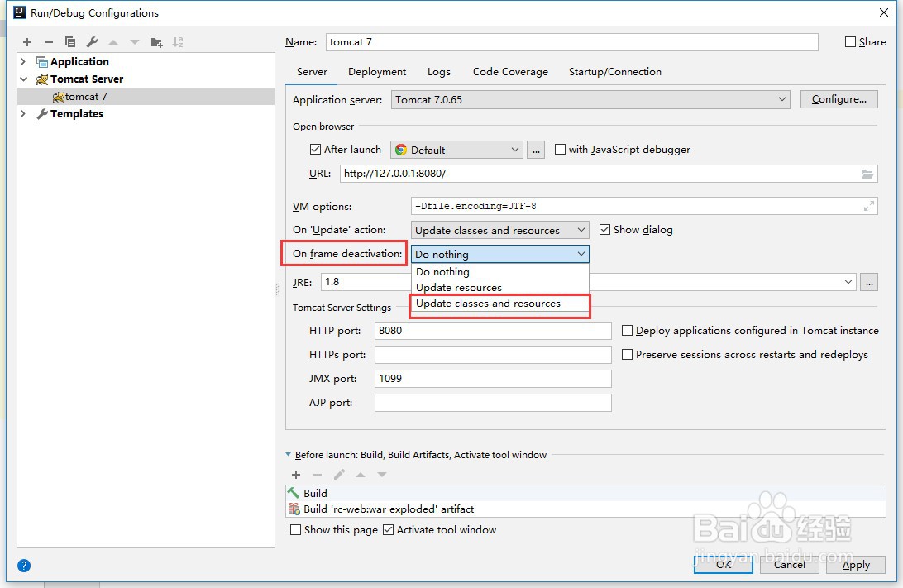Move configuration down arrow in left toolbar
903x588 pixels.
click(135, 42)
